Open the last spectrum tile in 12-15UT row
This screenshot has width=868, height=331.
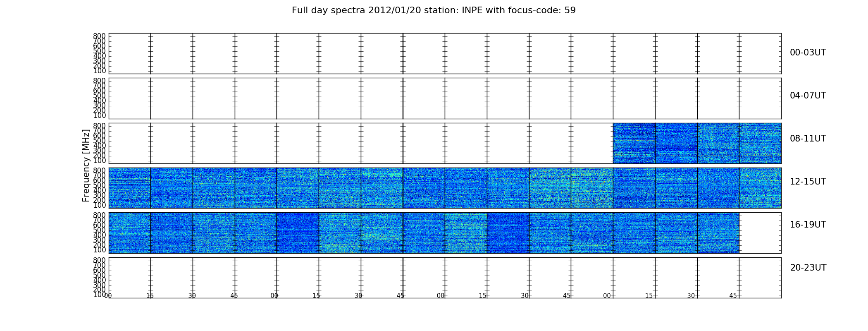[760, 188]
